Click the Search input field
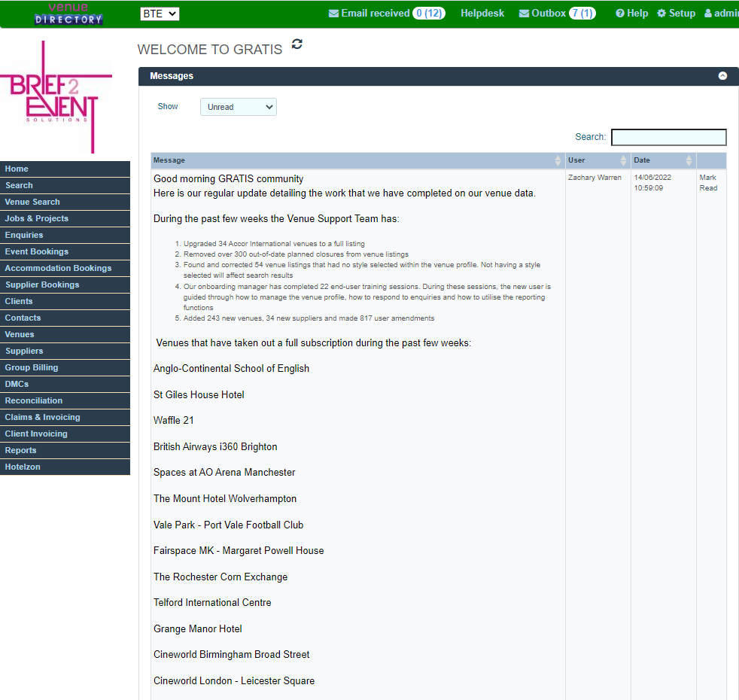This screenshot has height=700, width=739. [x=669, y=137]
